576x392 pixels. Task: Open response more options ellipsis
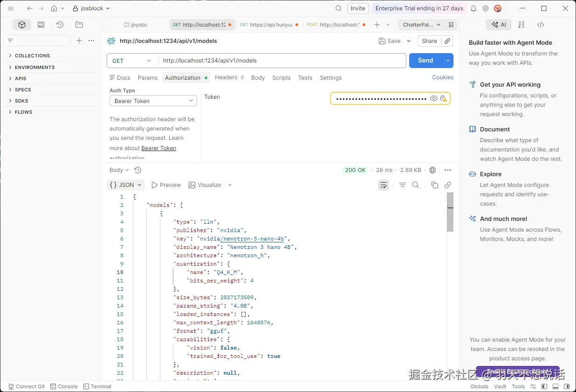point(448,170)
